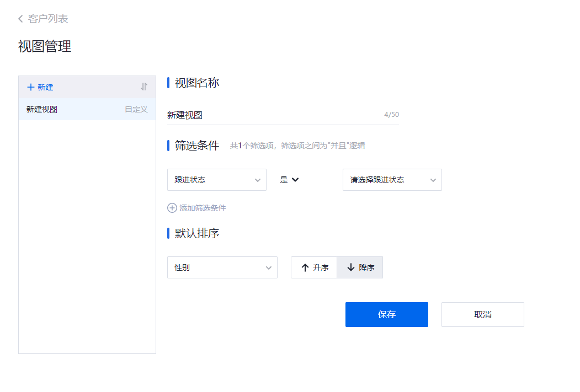Click the 保存 button
580x392 pixels.
click(386, 314)
